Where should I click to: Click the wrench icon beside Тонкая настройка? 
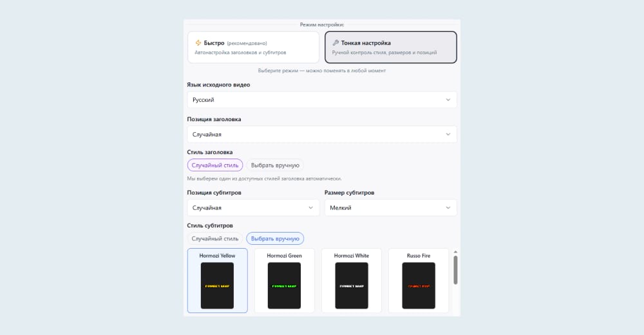click(x=336, y=43)
